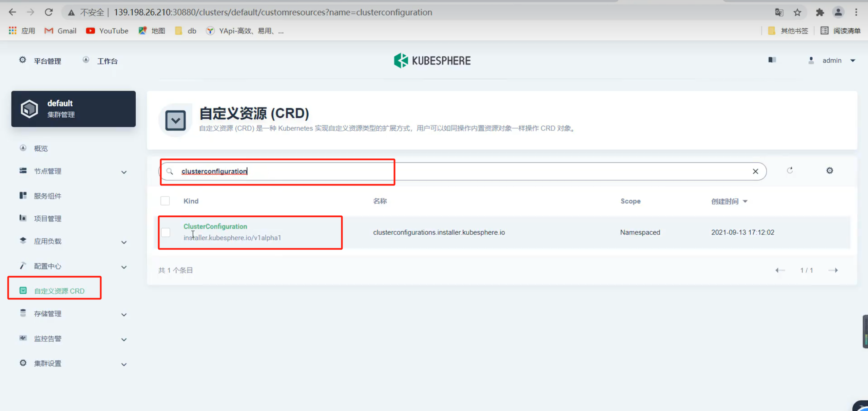Click the CRD page header icon
Viewport: 868px width, 411px height.
pos(175,120)
